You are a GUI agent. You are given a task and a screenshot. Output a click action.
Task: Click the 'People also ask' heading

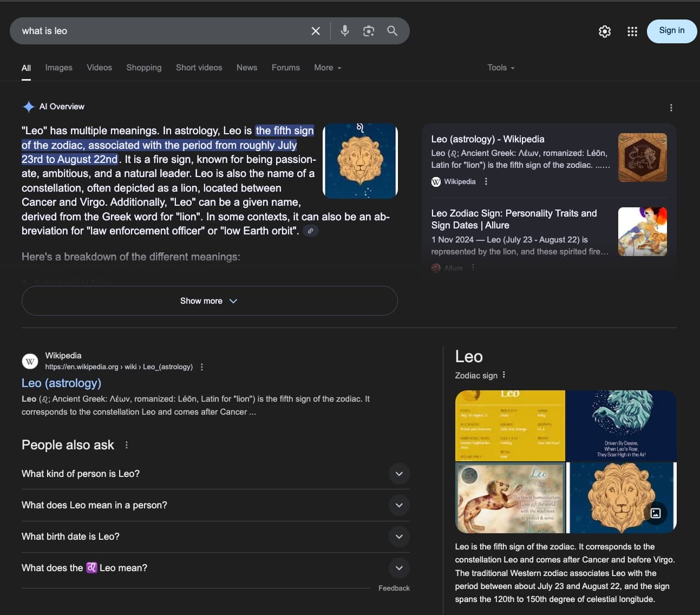click(68, 445)
